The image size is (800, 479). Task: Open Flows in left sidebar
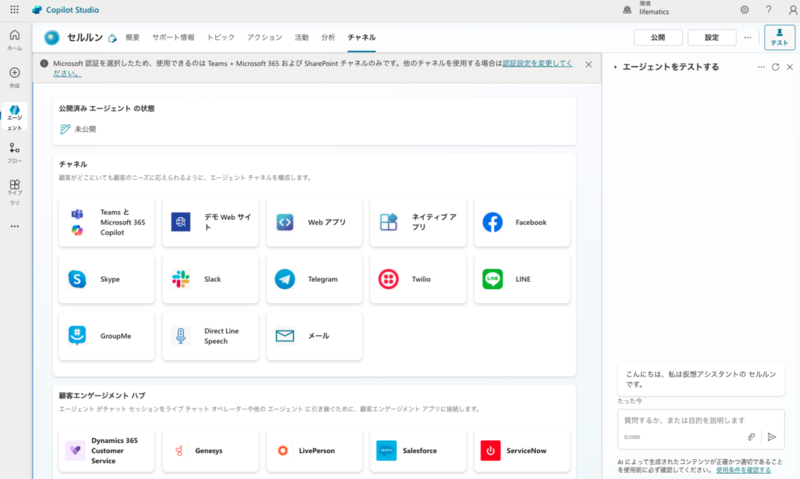(x=14, y=154)
